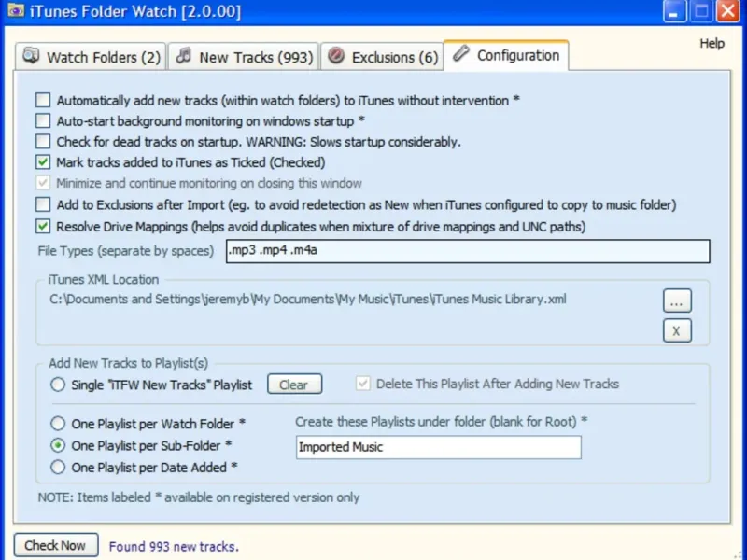This screenshot has width=747, height=560.
Task: Enable automatically add new tracks to iTunes
Action: pos(43,100)
